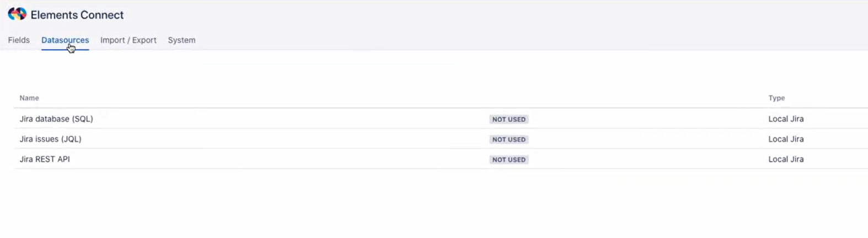Image resolution: width=868 pixels, height=238 pixels.
Task: Click empty area below the datasources table
Action: pyautogui.click(x=430, y=204)
